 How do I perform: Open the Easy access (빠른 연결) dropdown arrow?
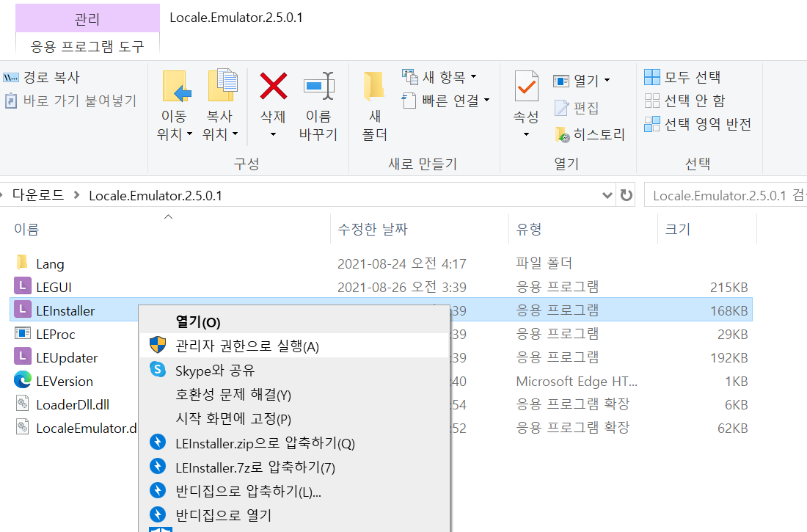[x=487, y=100]
